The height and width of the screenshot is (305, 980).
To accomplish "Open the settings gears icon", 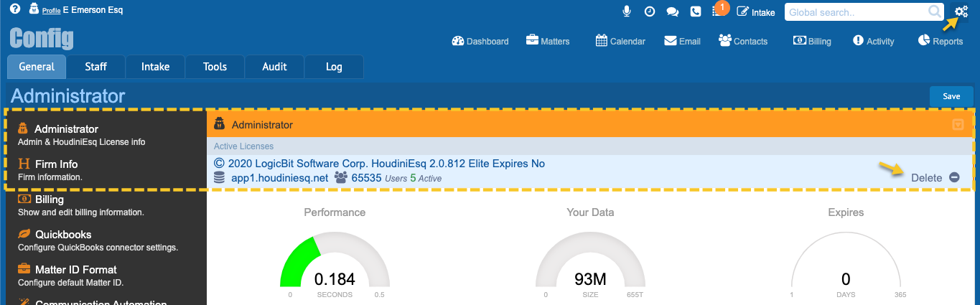I will pos(961,11).
